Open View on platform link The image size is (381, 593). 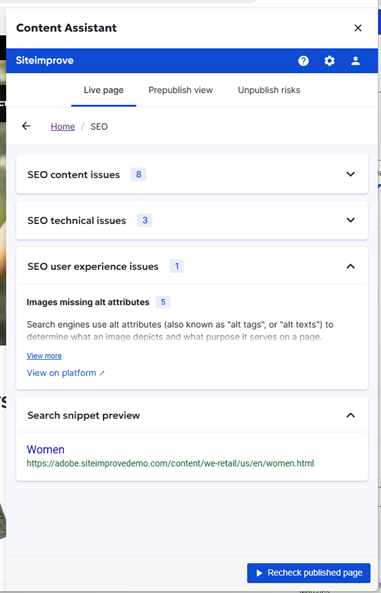tap(65, 373)
